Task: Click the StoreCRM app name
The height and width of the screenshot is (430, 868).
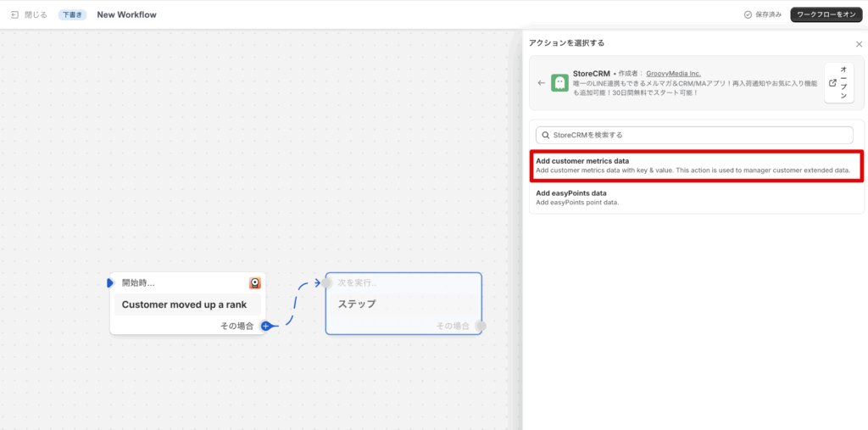Action: click(x=591, y=73)
